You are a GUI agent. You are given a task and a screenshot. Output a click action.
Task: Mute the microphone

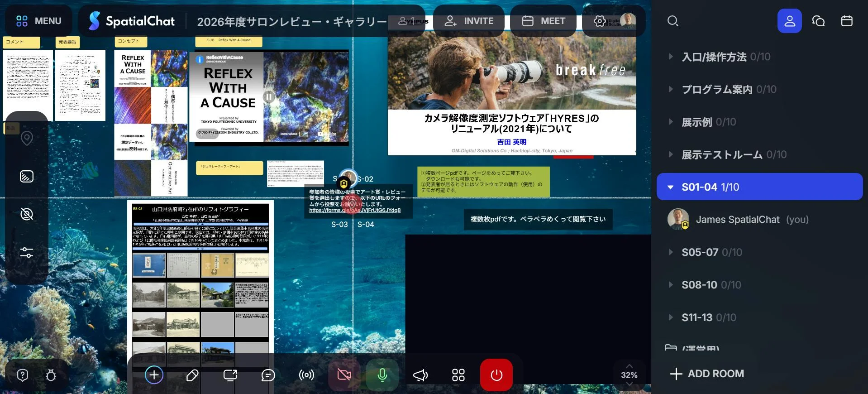coord(382,375)
